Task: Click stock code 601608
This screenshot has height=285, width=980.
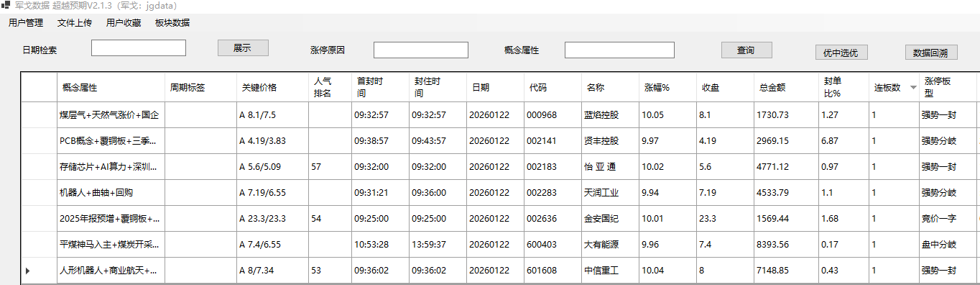Action: tap(542, 271)
